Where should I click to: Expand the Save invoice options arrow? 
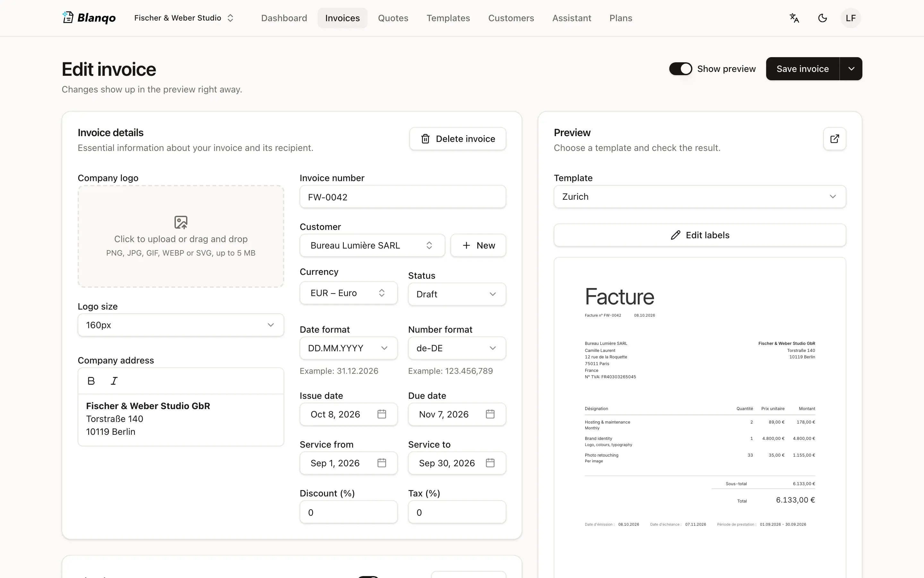point(851,69)
